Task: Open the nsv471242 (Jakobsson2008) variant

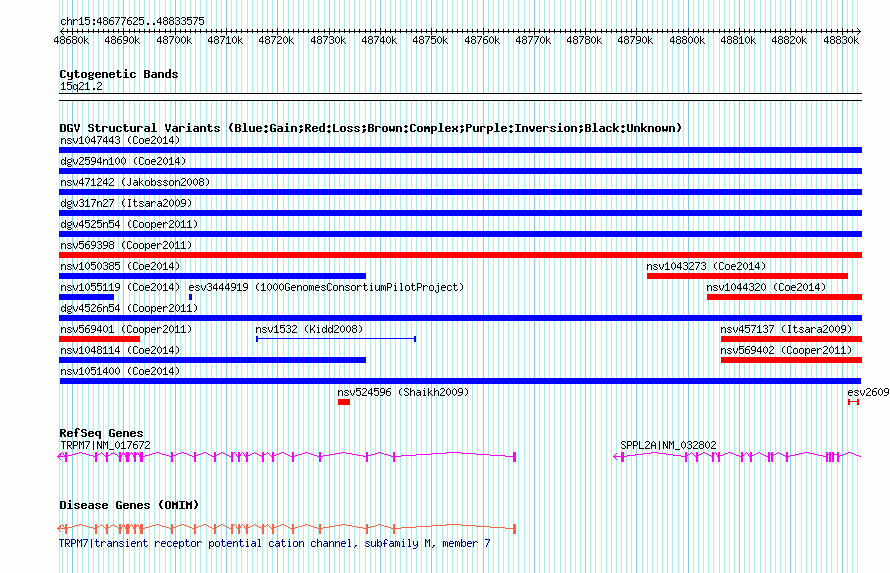Action: pos(135,182)
